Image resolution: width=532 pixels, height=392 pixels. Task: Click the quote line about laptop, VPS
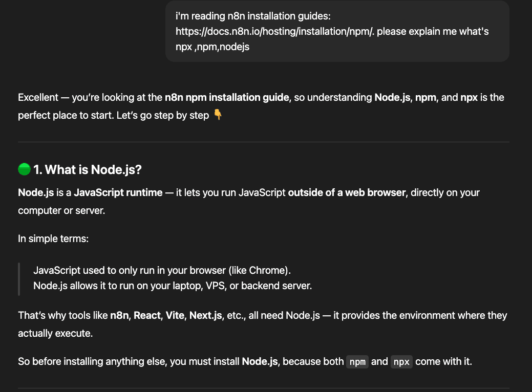pos(172,286)
